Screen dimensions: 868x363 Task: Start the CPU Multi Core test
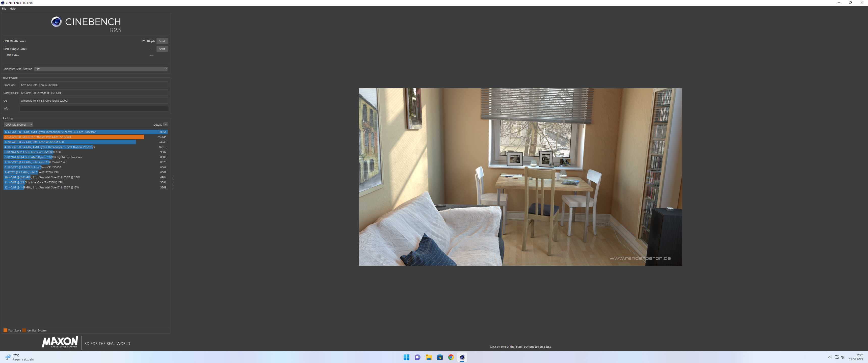[x=162, y=41]
